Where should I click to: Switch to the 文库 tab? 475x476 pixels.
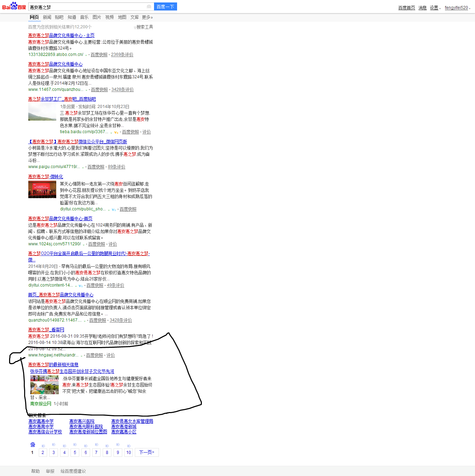(135, 17)
